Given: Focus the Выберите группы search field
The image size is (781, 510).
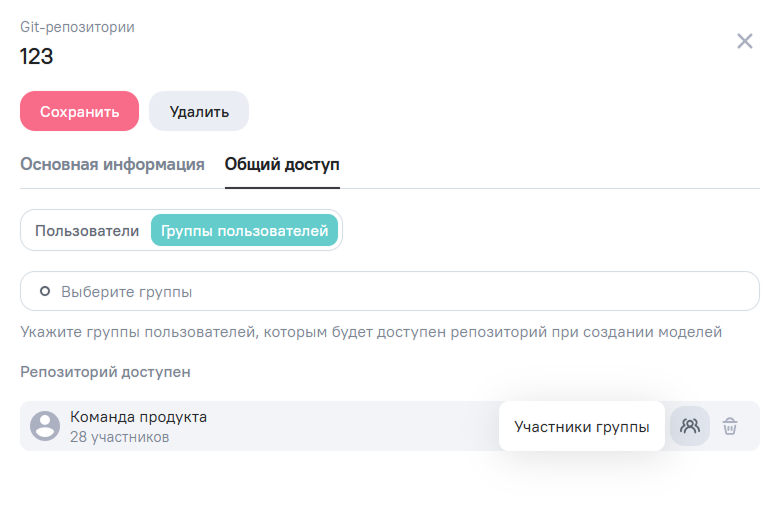Looking at the screenshot, I should 390,291.
